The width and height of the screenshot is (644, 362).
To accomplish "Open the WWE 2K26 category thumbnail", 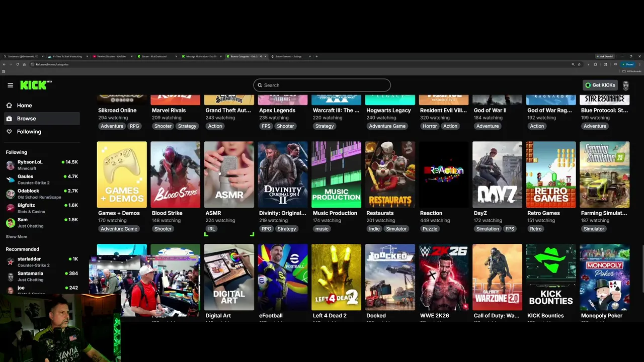I will [x=444, y=277].
